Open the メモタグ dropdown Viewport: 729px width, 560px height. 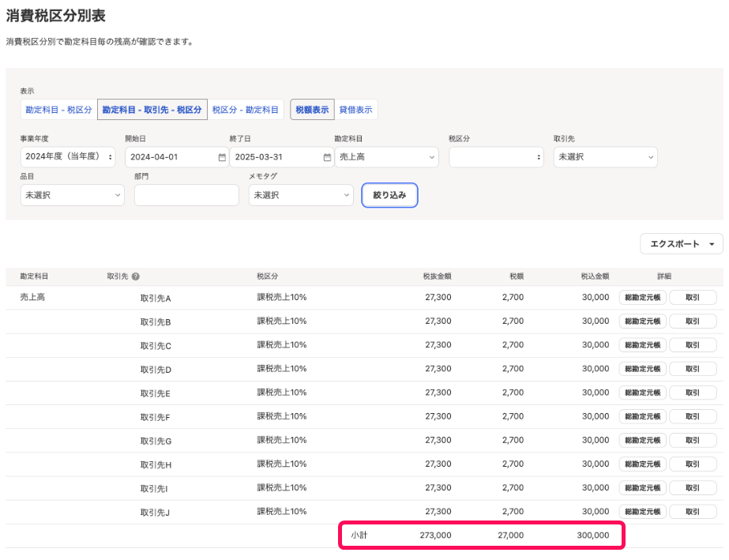tap(300, 195)
